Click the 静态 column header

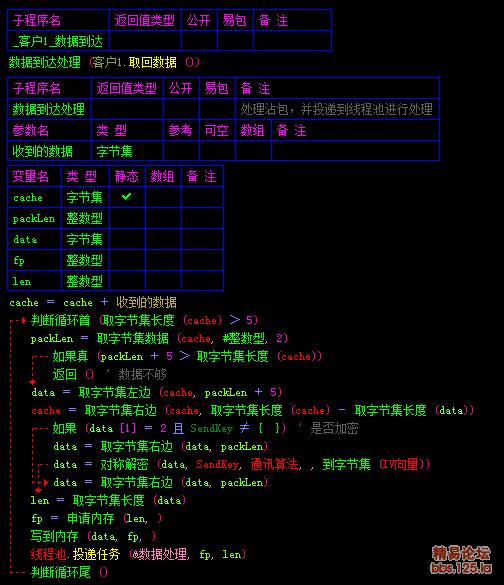pos(126,176)
